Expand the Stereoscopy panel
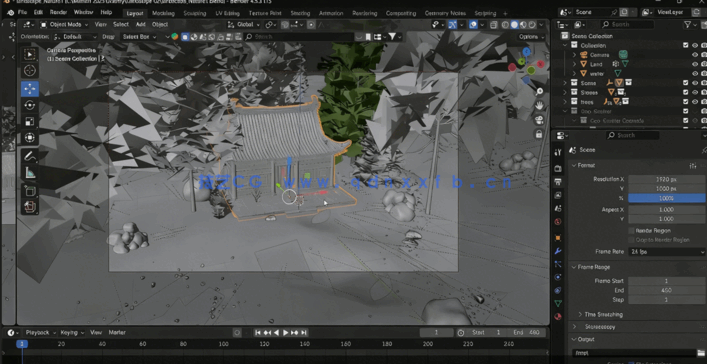 click(x=574, y=327)
